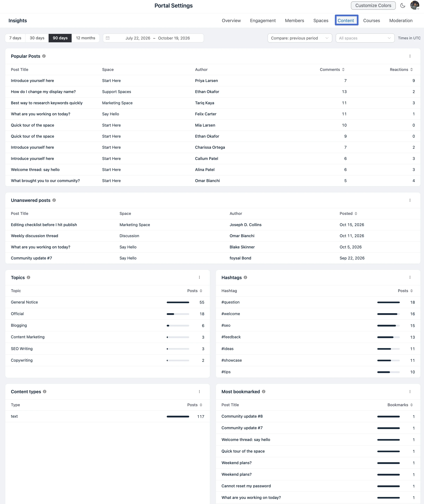Open post 'How do I change my display name?'
The width and height of the screenshot is (424, 504).
pos(43,92)
